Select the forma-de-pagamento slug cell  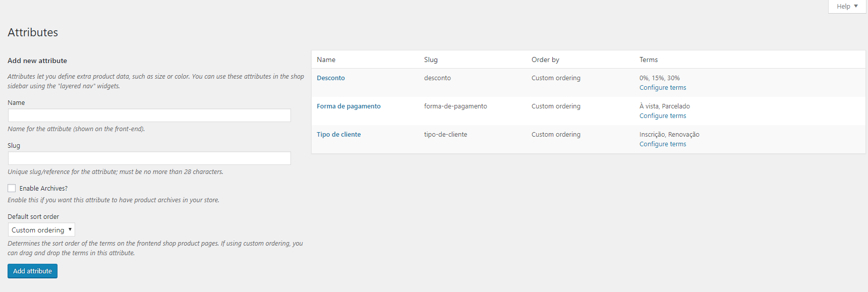click(455, 106)
